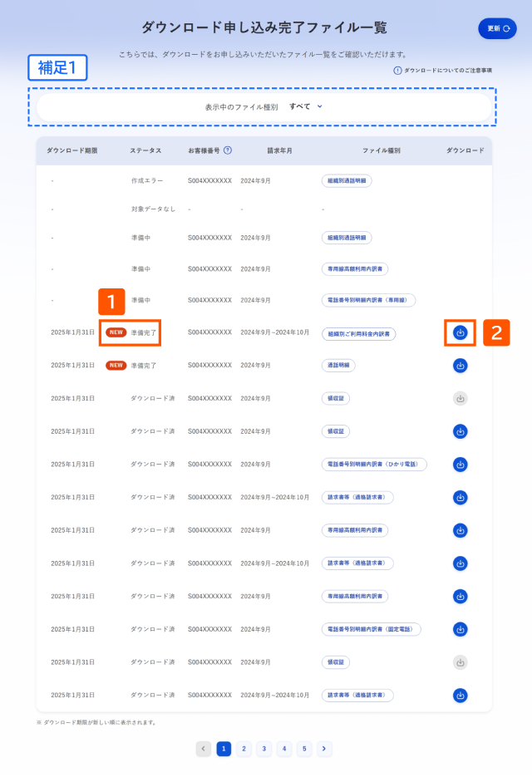
Task: Click download icon for 固定電話 内訳書
Action: pos(461,629)
